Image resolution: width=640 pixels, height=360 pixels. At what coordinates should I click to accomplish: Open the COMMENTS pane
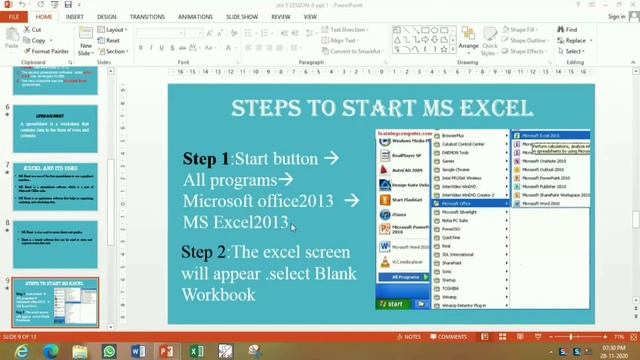(x=448, y=337)
